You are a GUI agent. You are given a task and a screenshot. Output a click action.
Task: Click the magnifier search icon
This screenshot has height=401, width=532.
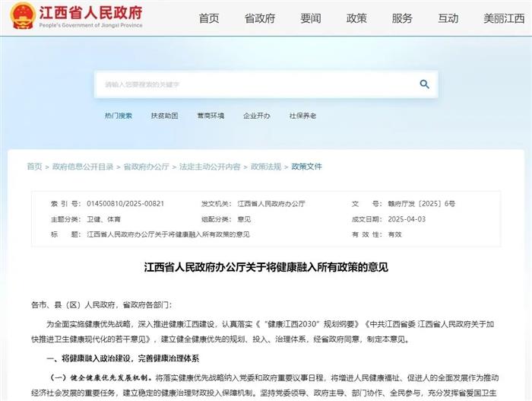coord(424,84)
